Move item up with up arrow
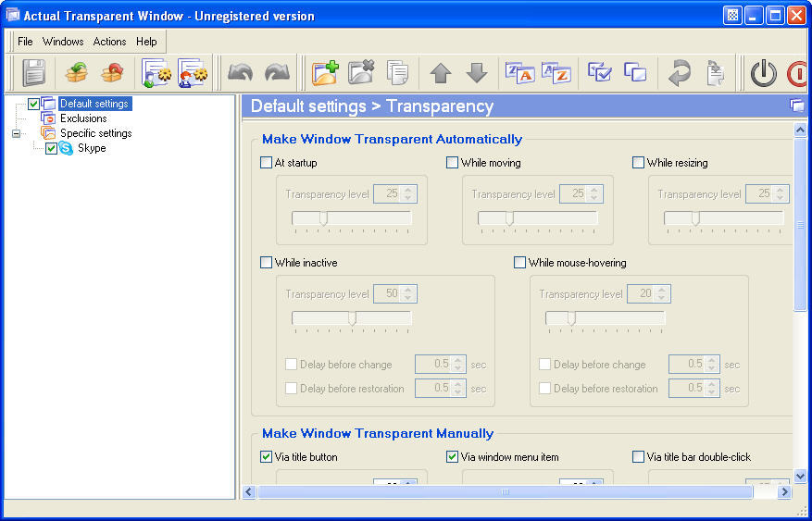Screen dimensions: 812x521 [441, 73]
